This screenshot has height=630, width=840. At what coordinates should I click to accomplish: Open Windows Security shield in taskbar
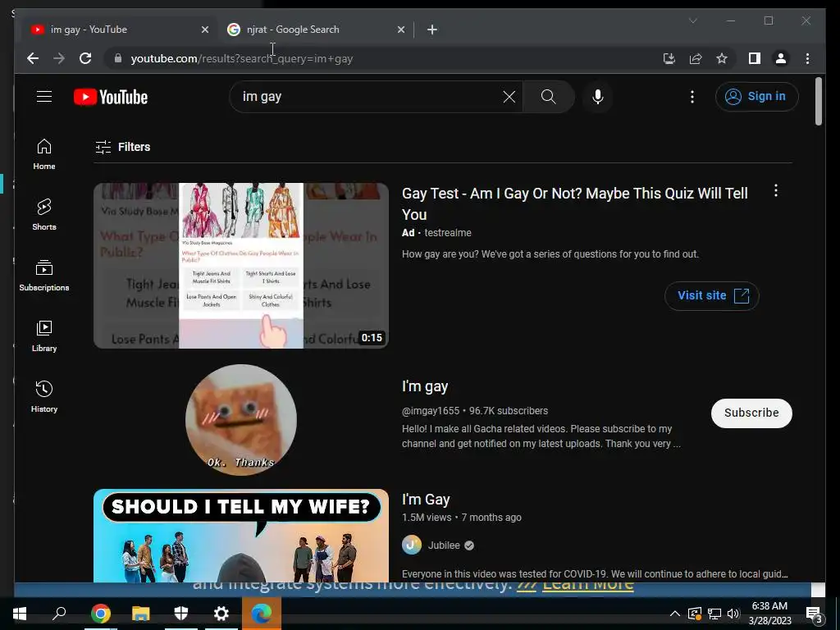[x=181, y=614]
